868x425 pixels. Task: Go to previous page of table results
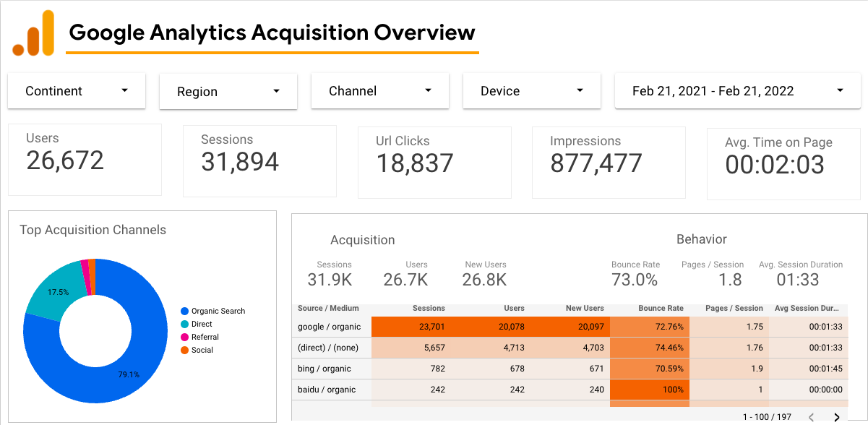(811, 417)
